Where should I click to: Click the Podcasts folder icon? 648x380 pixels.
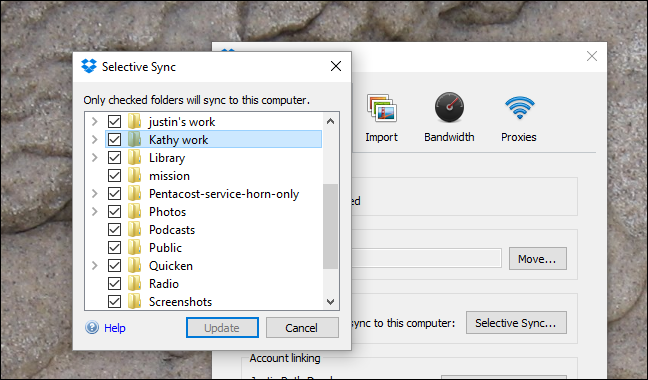pyautogui.click(x=134, y=229)
